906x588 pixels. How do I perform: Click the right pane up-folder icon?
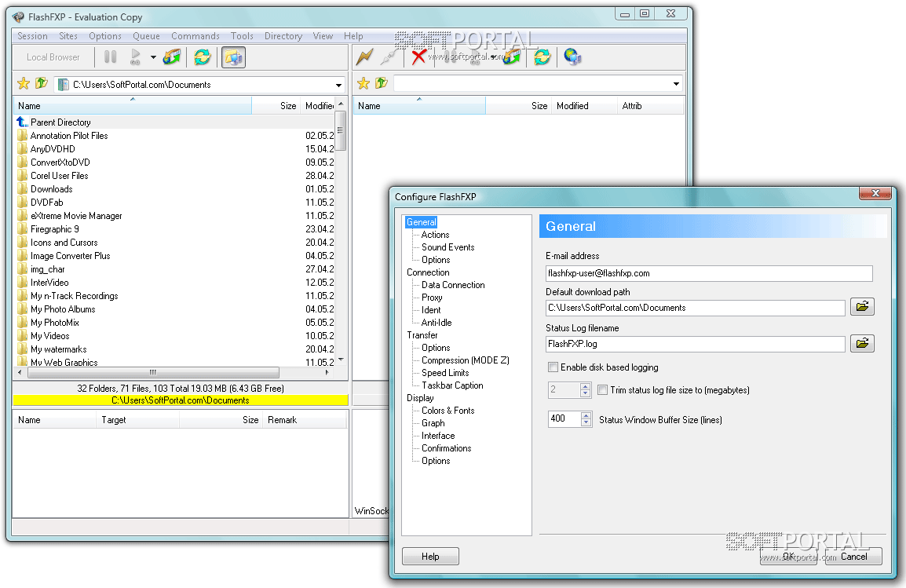coord(382,83)
